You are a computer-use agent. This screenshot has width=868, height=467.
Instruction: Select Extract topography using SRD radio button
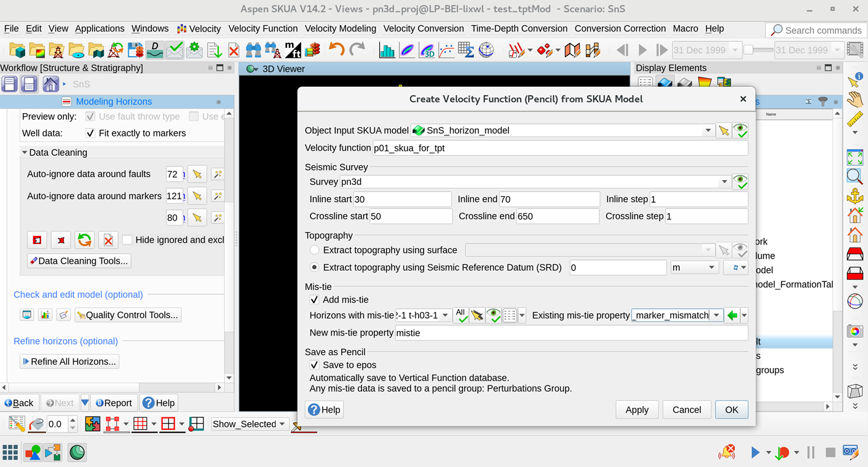[x=314, y=267]
